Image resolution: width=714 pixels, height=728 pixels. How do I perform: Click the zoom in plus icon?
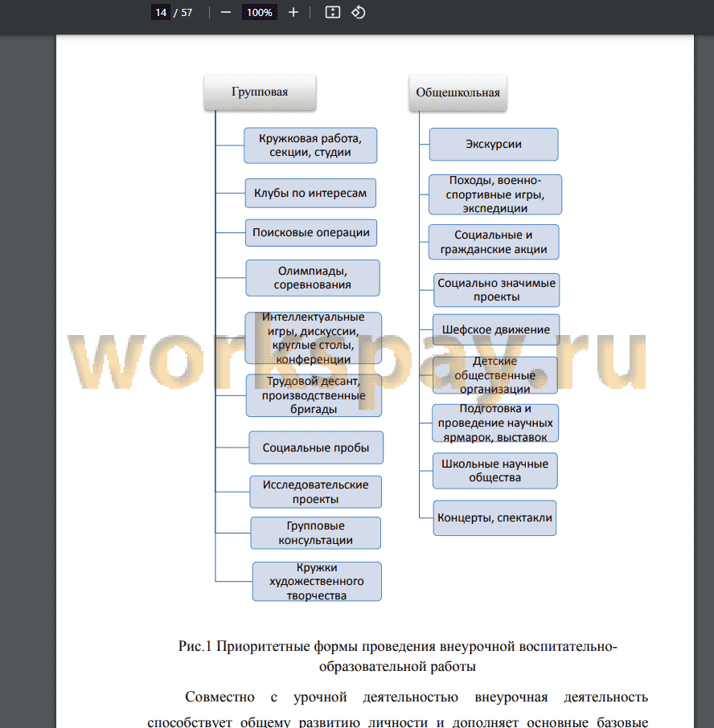293,13
